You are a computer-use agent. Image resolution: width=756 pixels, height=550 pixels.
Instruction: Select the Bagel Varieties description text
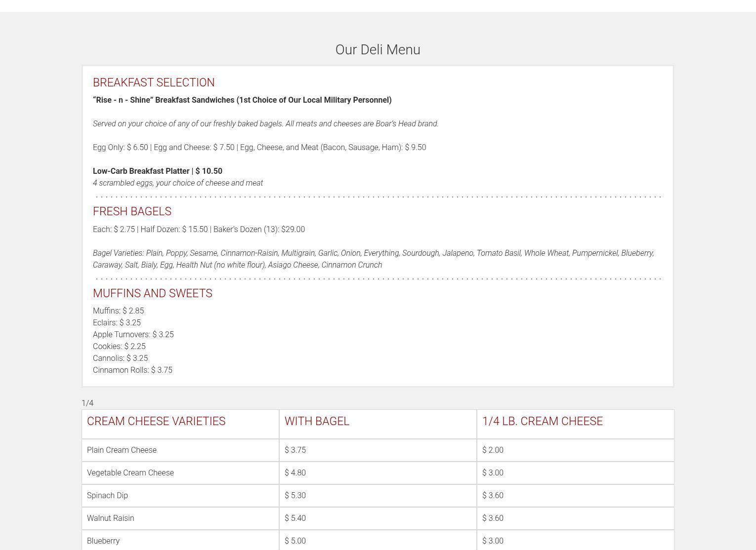(373, 259)
